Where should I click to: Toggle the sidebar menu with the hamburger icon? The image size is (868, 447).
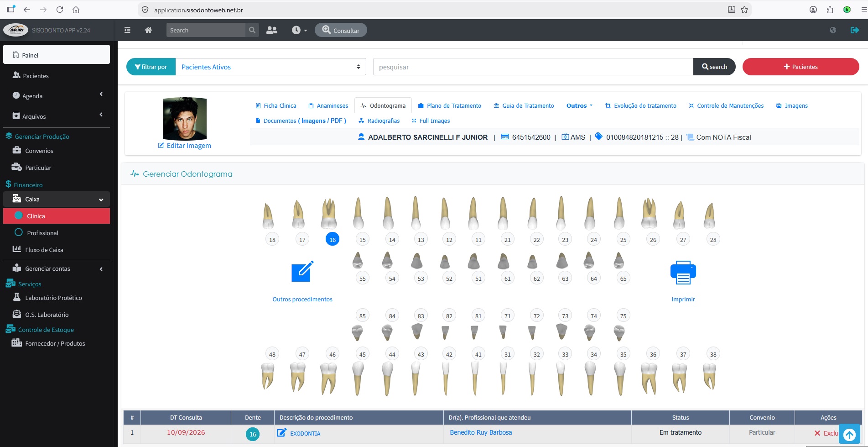[127, 30]
